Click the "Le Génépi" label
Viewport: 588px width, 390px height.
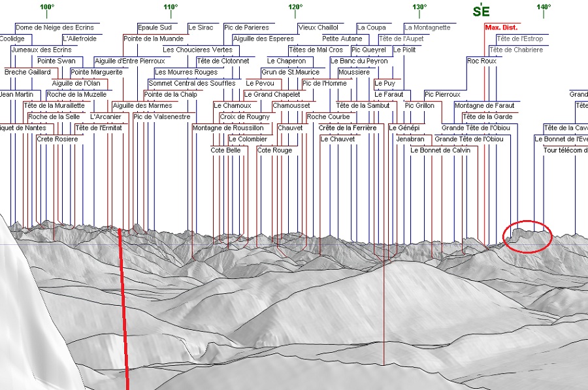[404, 128]
